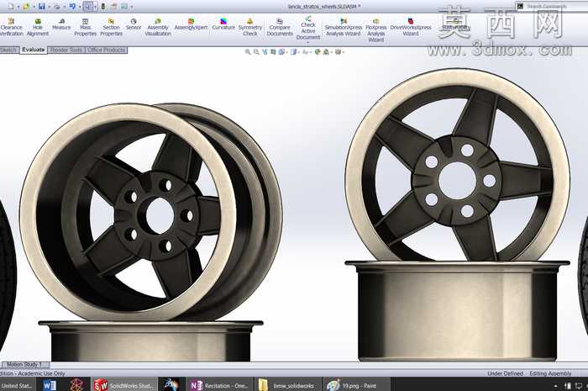Expand the Check Active Document dropdown arrow
The width and height of the screenshot is (588, 391).
308,42
